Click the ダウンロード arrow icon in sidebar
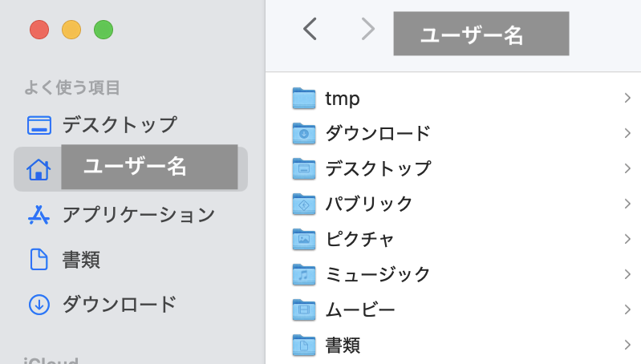The image size is (641, 364). point(39,305)
